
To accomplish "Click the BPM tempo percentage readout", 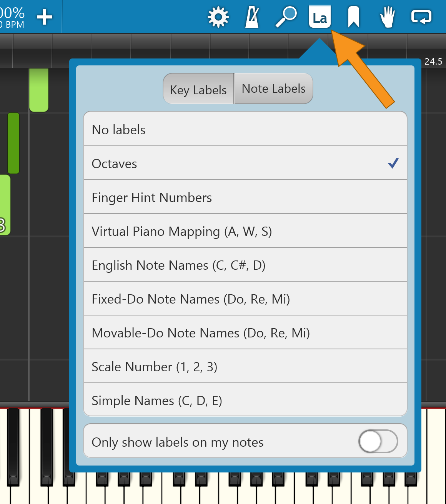I will click(12, 18).
